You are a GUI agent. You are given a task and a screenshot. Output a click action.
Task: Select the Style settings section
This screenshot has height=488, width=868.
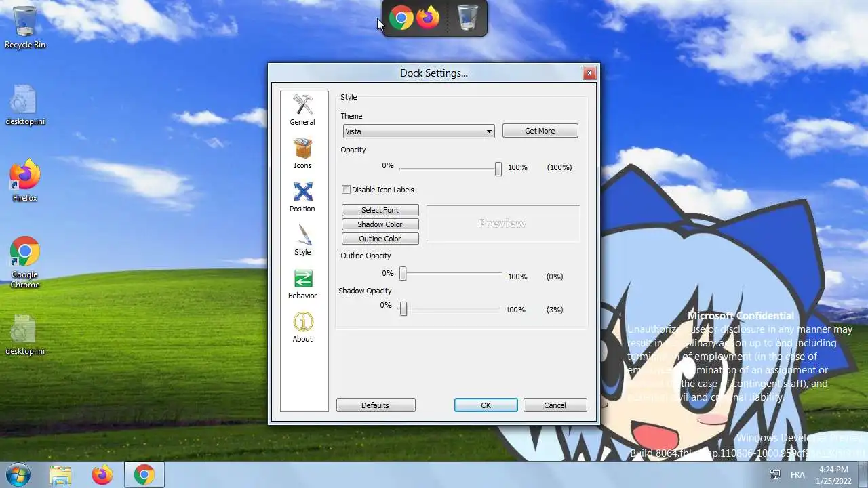pyautogui.click(x=302, y=241)
